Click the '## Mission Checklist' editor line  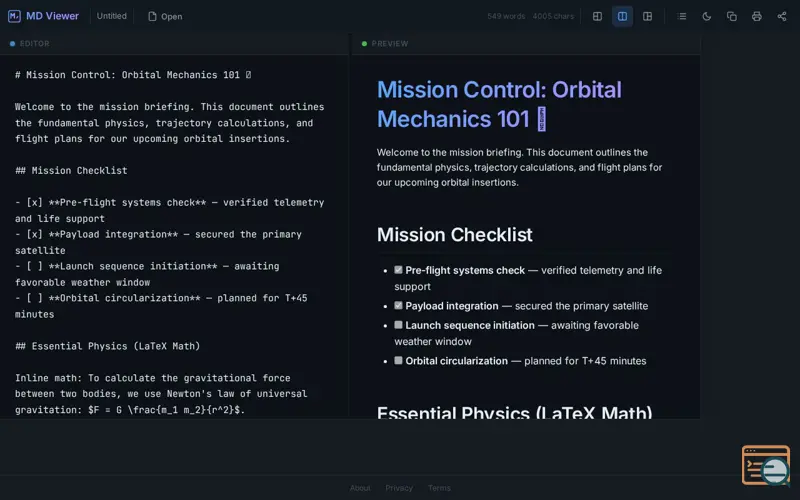click(71, 170)
